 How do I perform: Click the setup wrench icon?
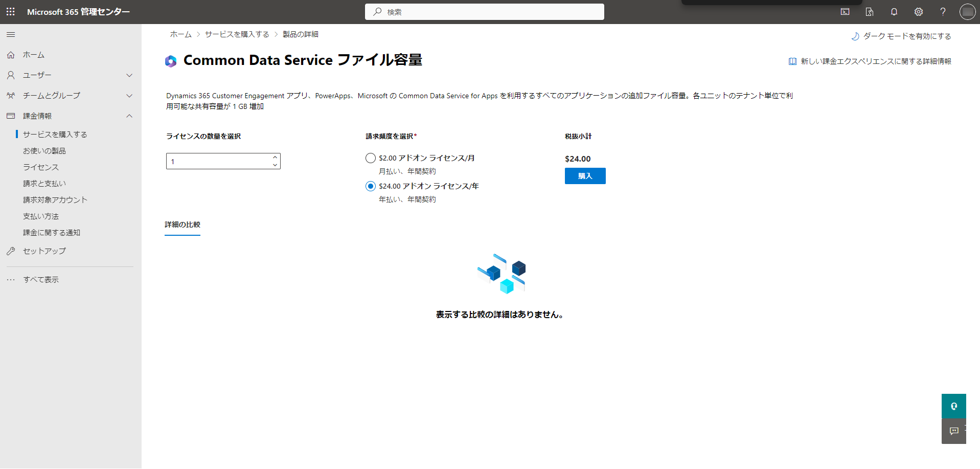pos(11,251)
